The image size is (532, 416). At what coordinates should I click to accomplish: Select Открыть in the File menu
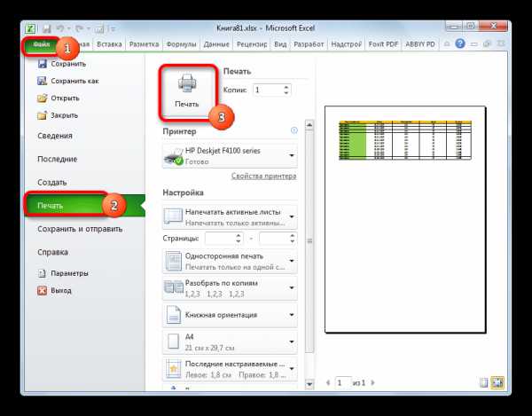58,98
